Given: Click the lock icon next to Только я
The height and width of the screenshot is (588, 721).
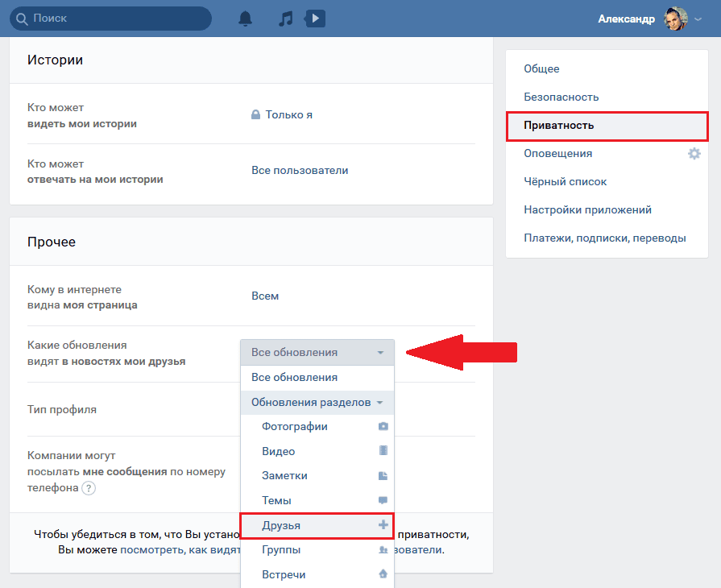Looking at the screenshot, I should [x=255, y=114].
